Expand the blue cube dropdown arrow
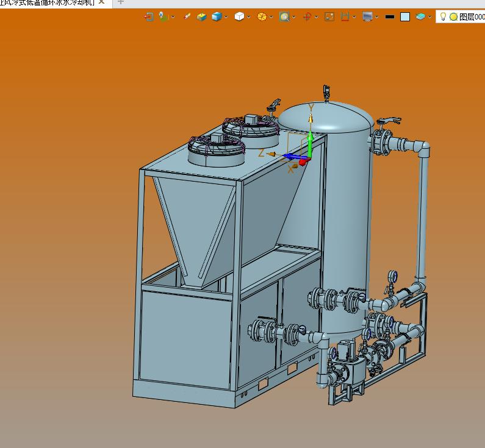 (x=226, y=17)
